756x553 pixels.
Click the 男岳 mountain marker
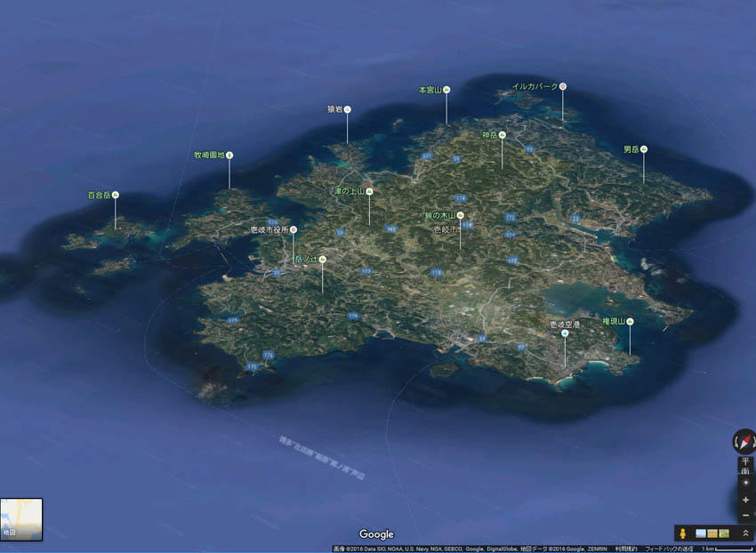[x=644, y=149]
